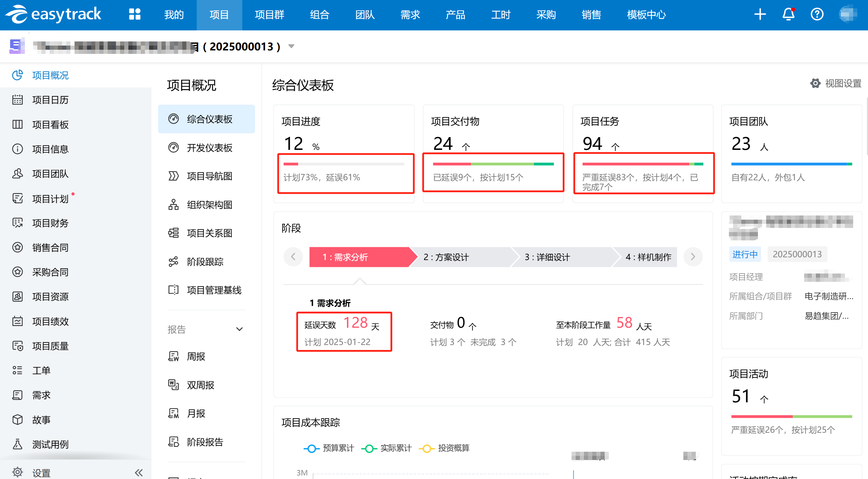Screen dimensions: 868x479
Task: Open 项目计划 plan icon in sidebar
Action: click(x=18, y=199)
